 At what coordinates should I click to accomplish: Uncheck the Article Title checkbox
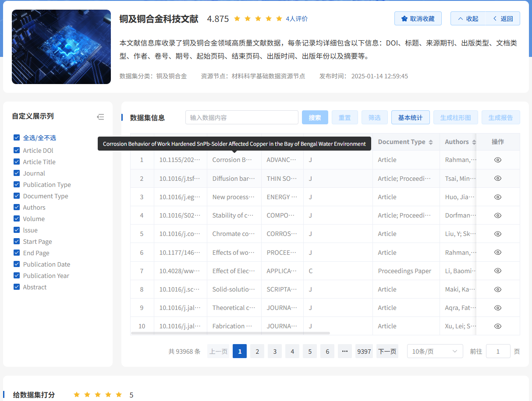pos(17,162)
